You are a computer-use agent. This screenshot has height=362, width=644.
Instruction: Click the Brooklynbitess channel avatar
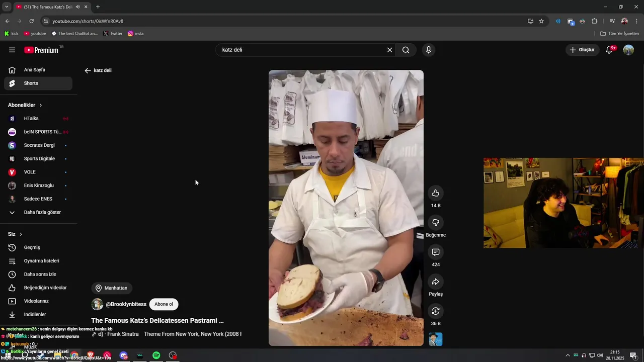(x=97, y=304)
